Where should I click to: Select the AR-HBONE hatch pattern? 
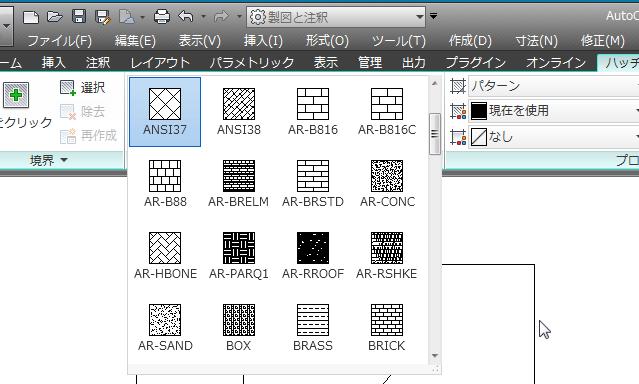[x=165, y=256]
